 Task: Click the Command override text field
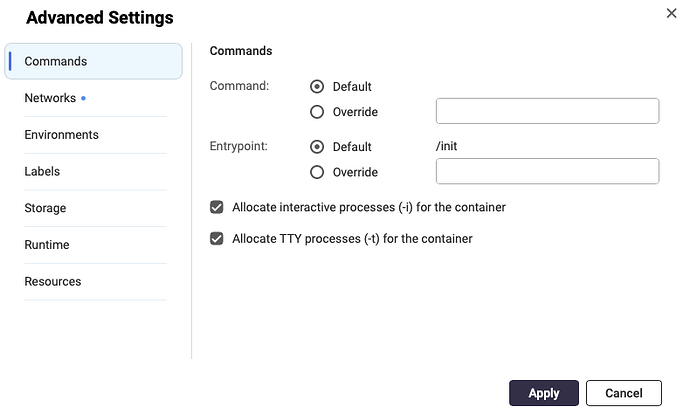point(547,111)
